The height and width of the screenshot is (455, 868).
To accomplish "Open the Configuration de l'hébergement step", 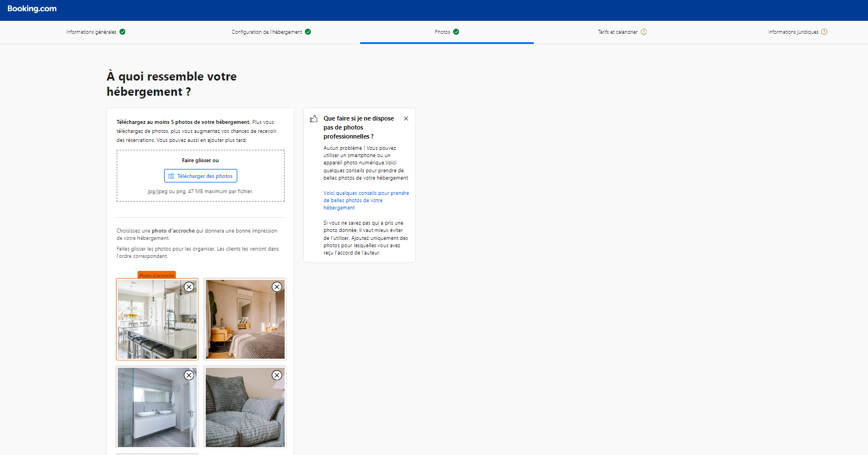I will click(x=267, y=32).
